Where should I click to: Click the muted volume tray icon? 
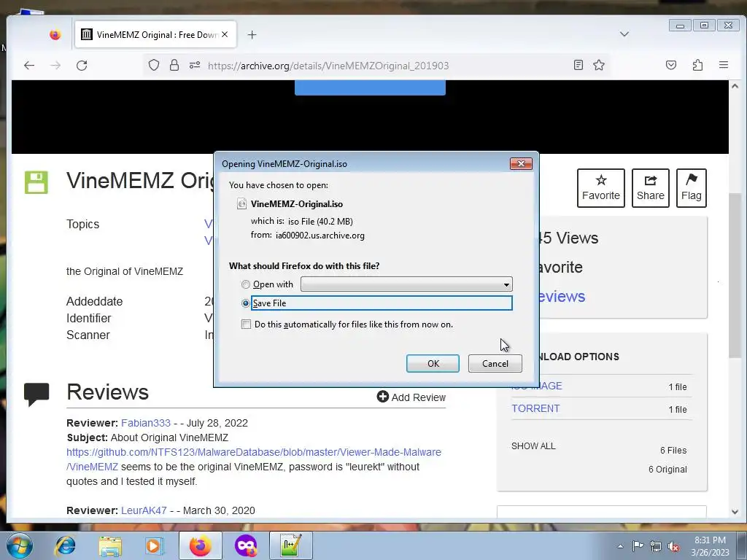pos(673,547)
